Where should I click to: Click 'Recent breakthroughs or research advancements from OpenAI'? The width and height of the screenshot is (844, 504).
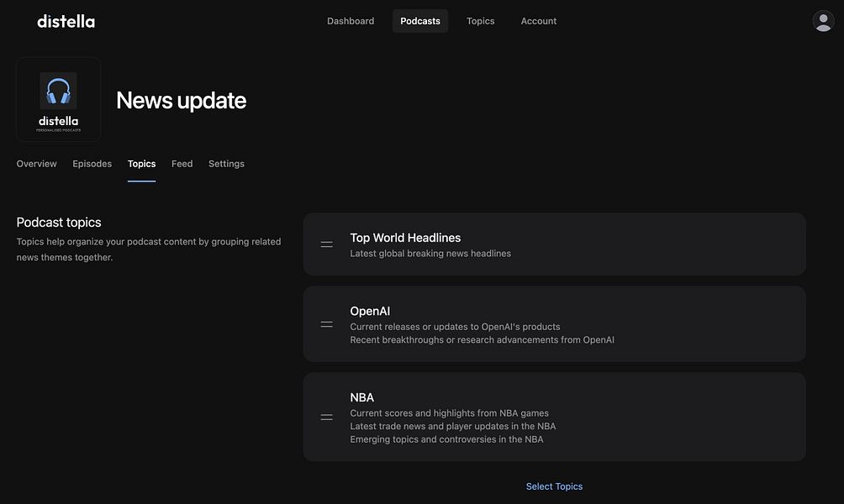pyautogui.click(x=482, y=340)
